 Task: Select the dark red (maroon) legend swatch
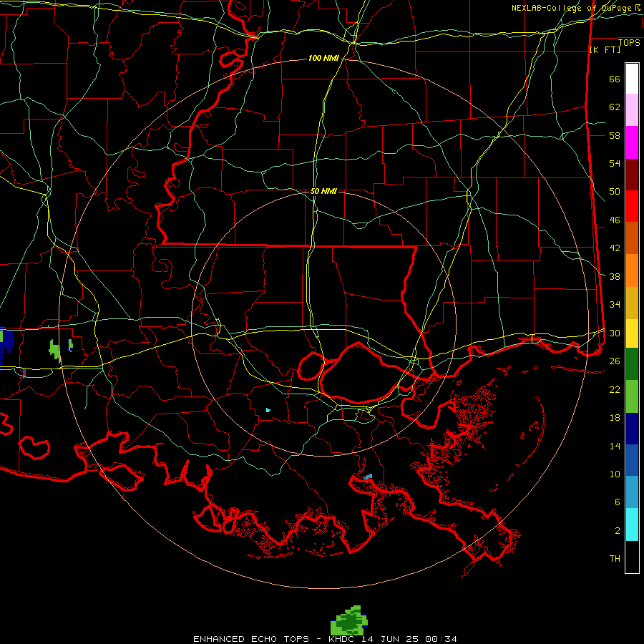(632, 175)
